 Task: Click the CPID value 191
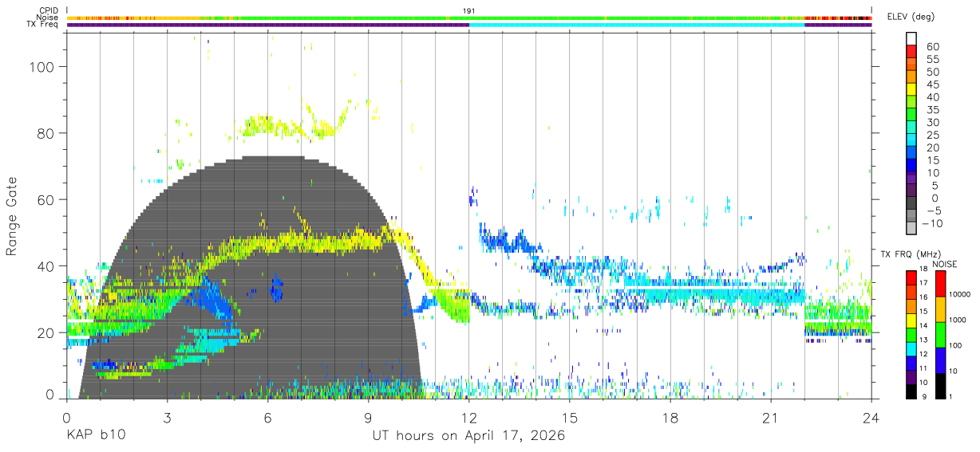468,10
